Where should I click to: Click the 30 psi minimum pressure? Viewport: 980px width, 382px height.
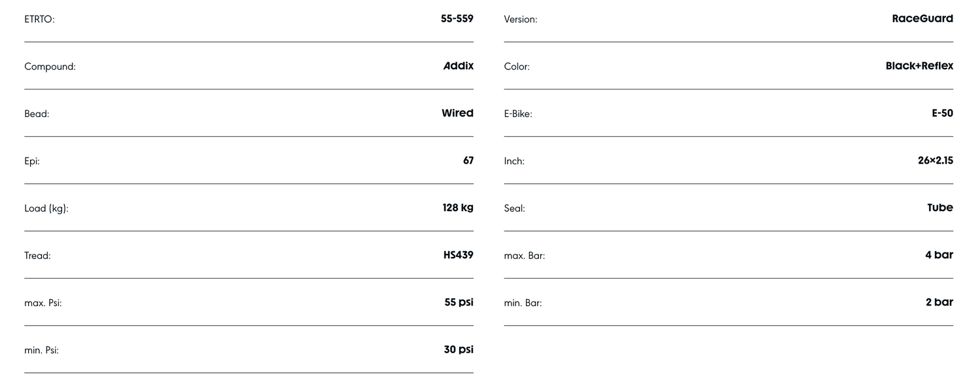[x=459, y=349]
